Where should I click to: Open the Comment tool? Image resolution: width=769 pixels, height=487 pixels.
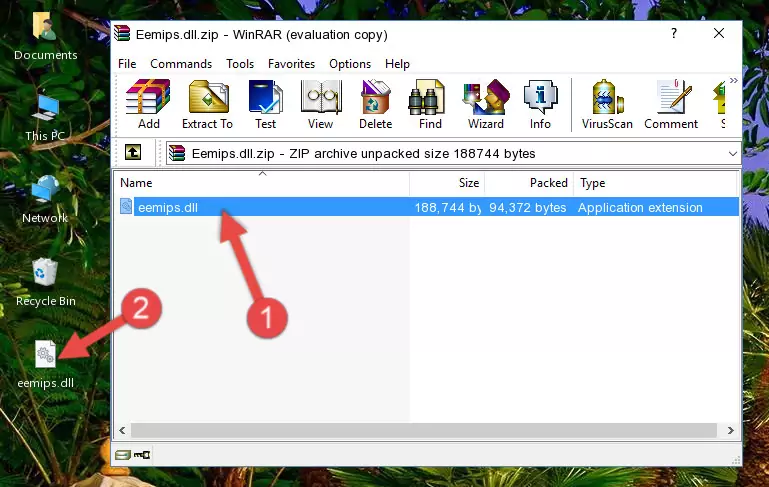pyautogui.click(x=671, y=104)
